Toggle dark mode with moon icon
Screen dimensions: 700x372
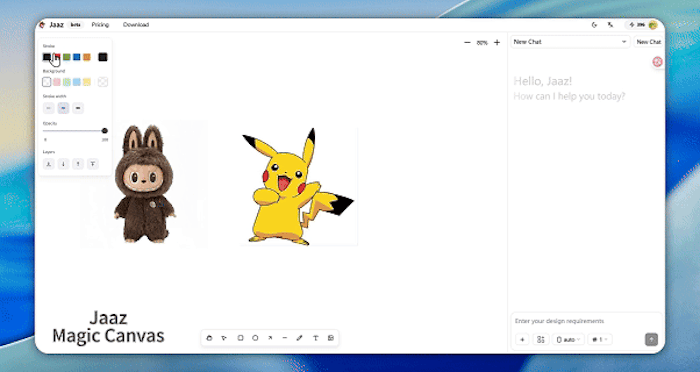594,25
